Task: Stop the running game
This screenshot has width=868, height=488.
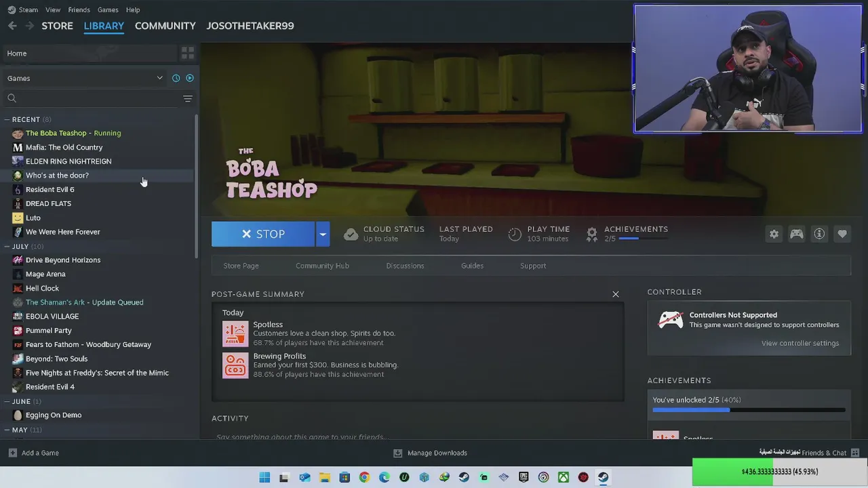Action: [x=263, y=234]
